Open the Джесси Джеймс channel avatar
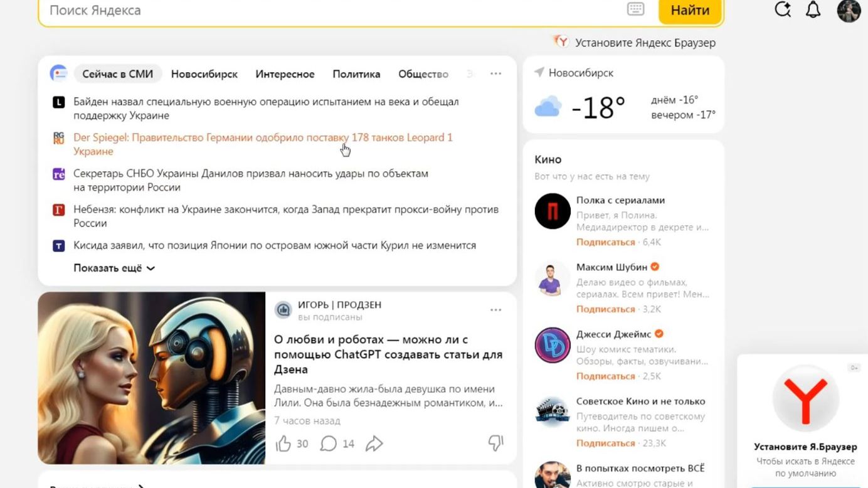 pos(553,345)
